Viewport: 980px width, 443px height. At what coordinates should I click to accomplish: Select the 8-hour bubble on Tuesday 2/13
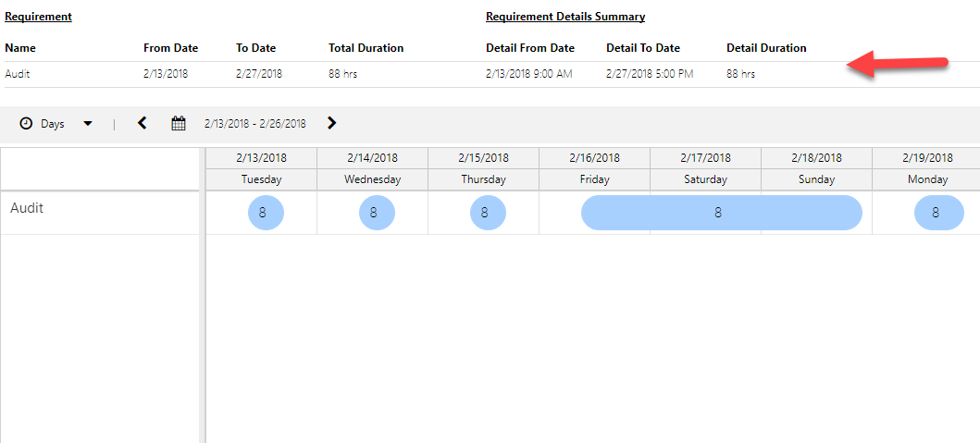tap(266, 213)
